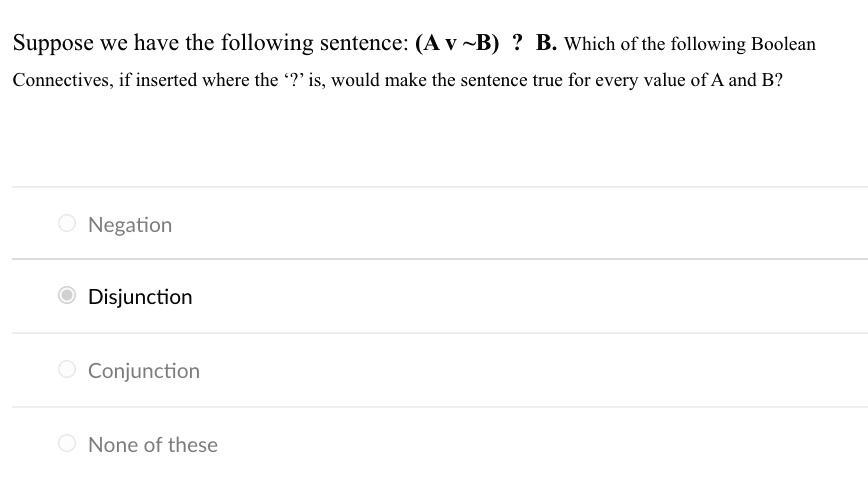Select the Disjunction radio button

tap(67, 295)
